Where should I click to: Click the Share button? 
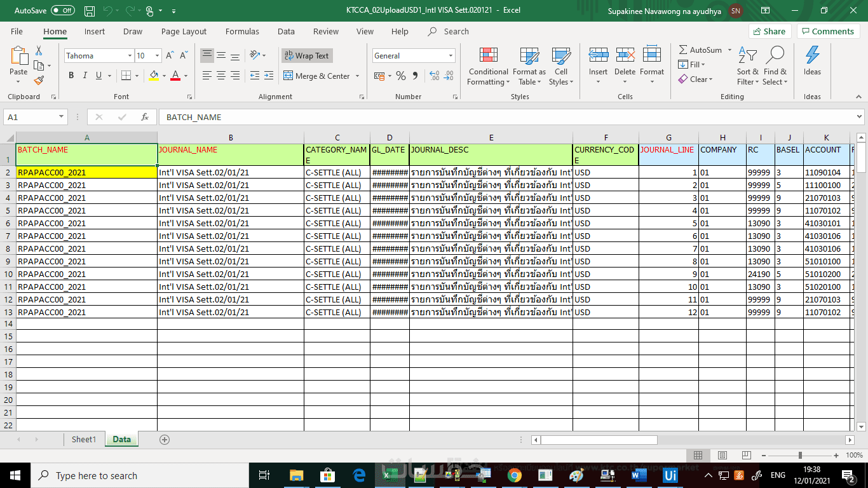pos(770,31)
